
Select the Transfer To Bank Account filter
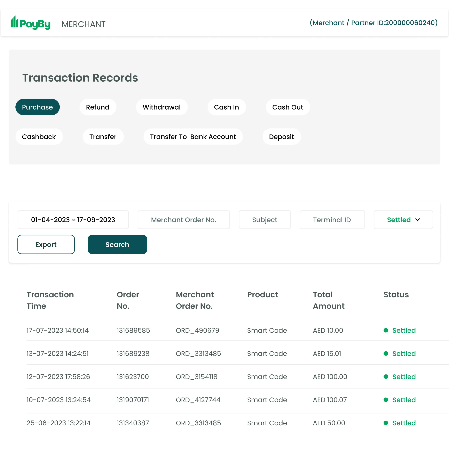click(193, 136)
